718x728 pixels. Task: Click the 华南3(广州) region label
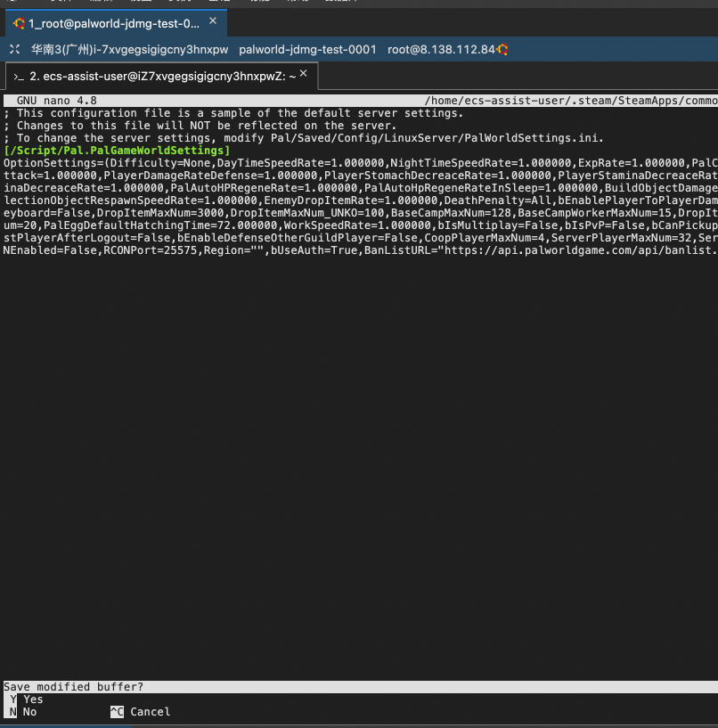[61, 49]
